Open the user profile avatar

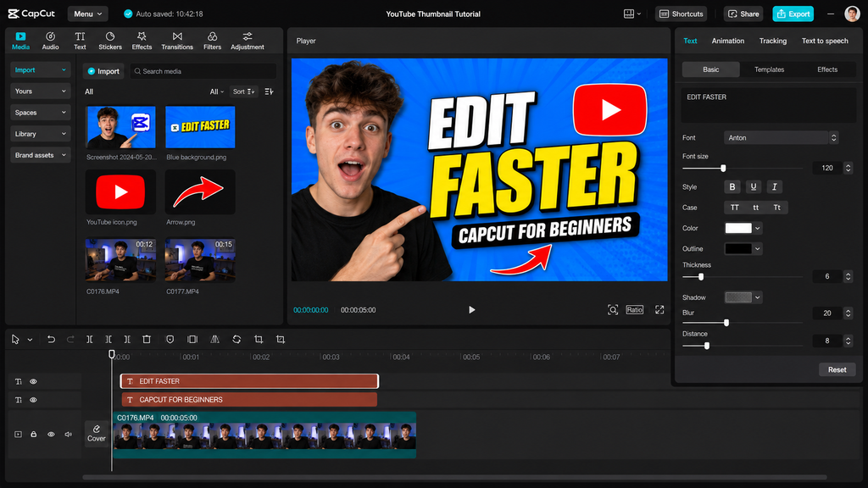click(x=852, y=14)
